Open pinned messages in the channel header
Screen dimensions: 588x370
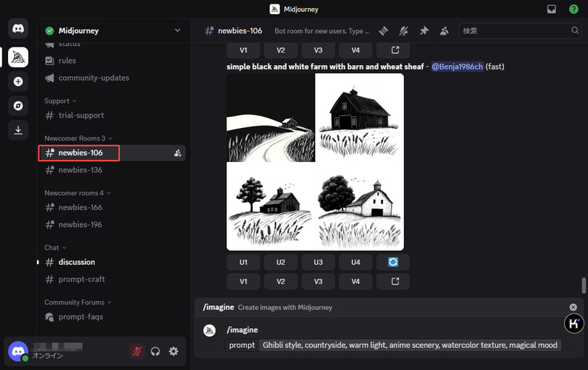click(x=424, y=31)
